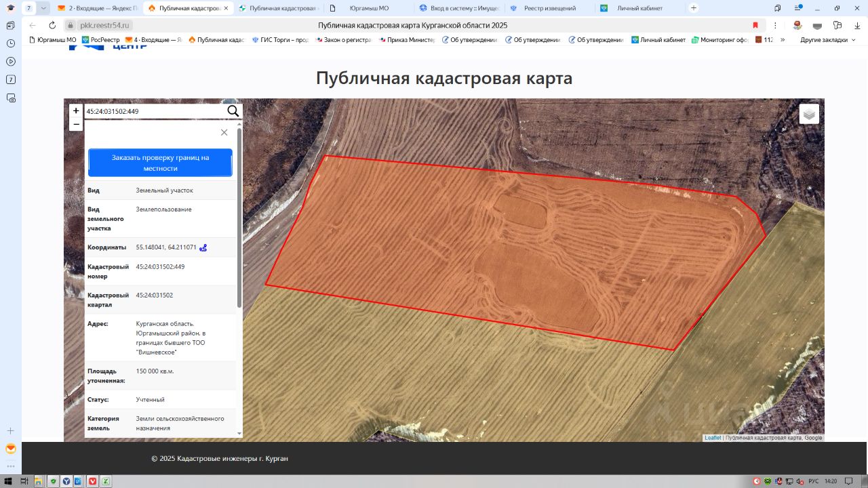Click the route icon next to coordinates
The image size is (868, 488).
coord(203,248)
